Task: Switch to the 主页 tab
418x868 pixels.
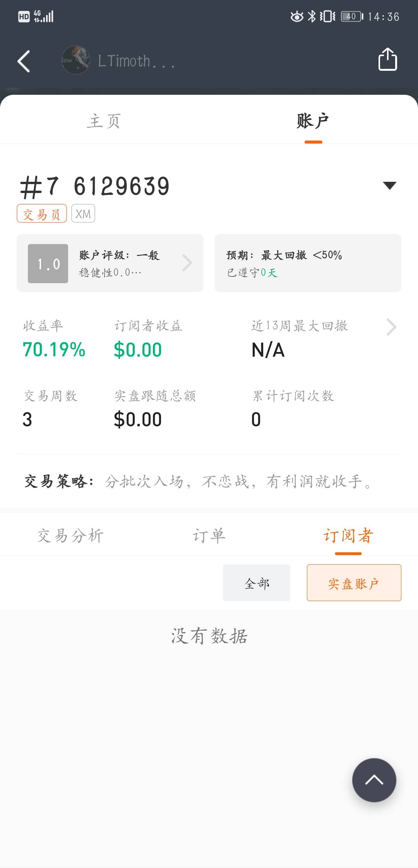Action: tap(104, 121)
